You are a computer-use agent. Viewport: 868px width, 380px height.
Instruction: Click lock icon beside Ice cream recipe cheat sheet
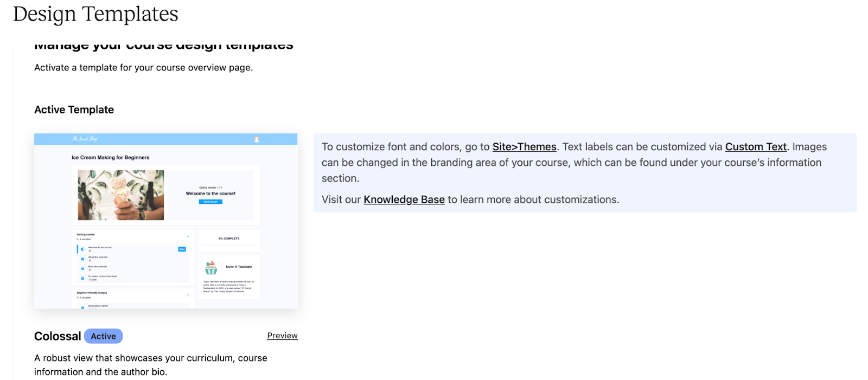tap(83, 278)
